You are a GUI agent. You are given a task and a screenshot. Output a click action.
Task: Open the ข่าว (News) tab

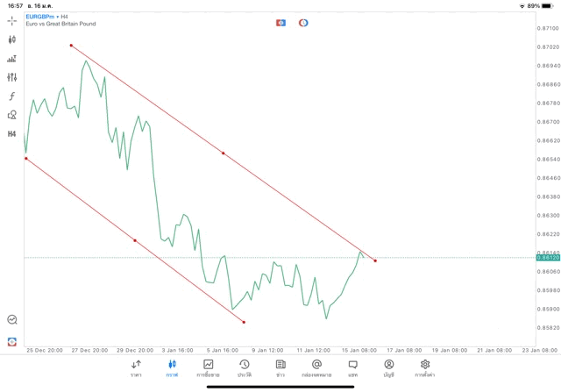click(x=280, y=367)
